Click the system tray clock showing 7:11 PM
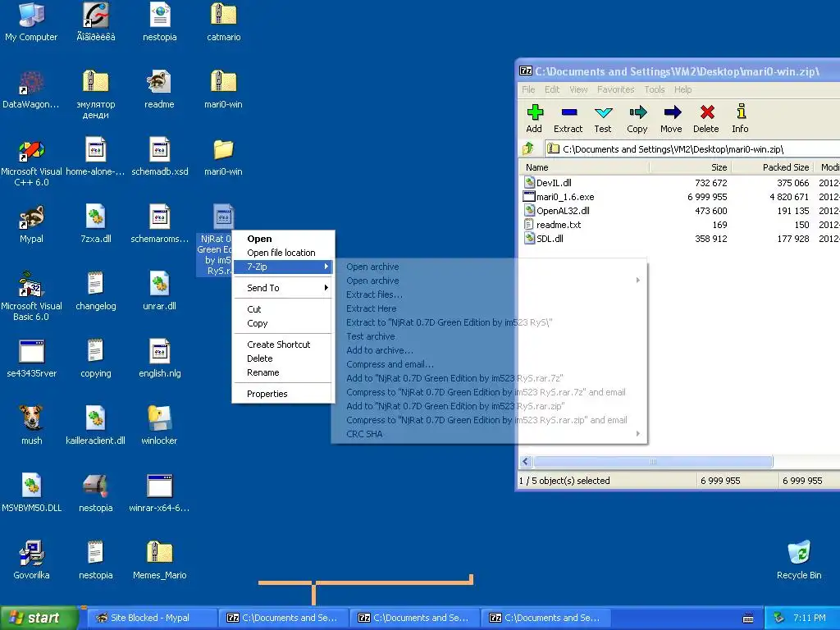840x630 pixels. 809,618
